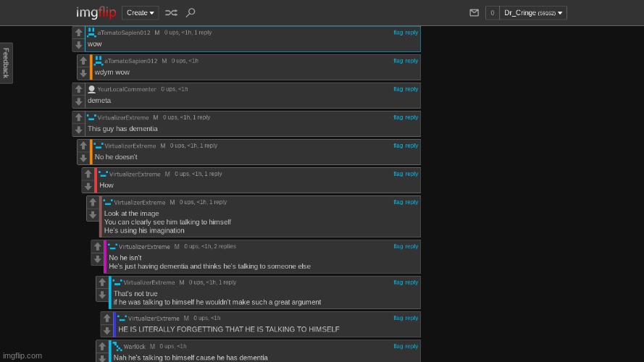Flag the "wdym wow" comment
644x362 pixels.
pos(398,61)
